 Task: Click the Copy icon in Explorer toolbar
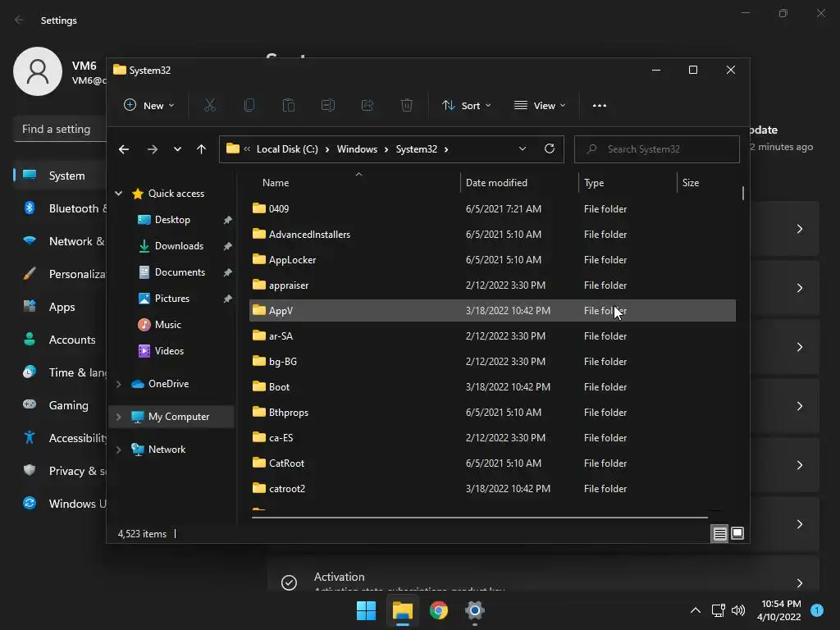click(249, 106)
